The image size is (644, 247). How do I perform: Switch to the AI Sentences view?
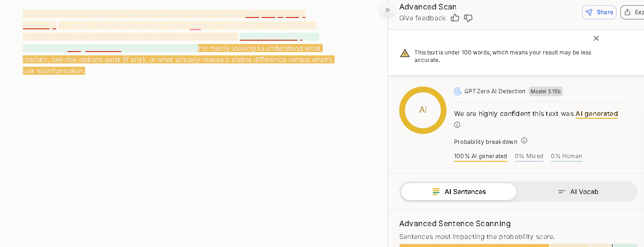click(x=459, y=192)
